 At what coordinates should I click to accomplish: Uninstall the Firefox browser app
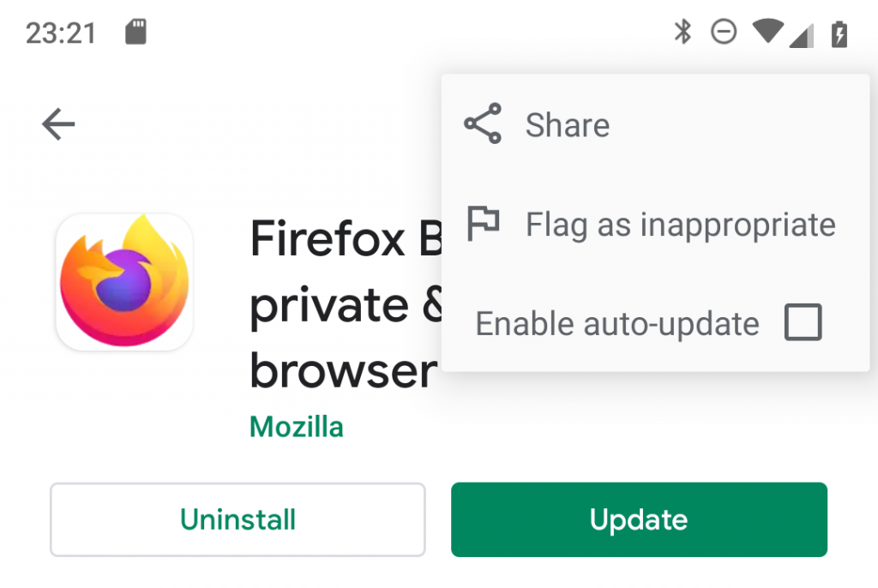(238, 519)
